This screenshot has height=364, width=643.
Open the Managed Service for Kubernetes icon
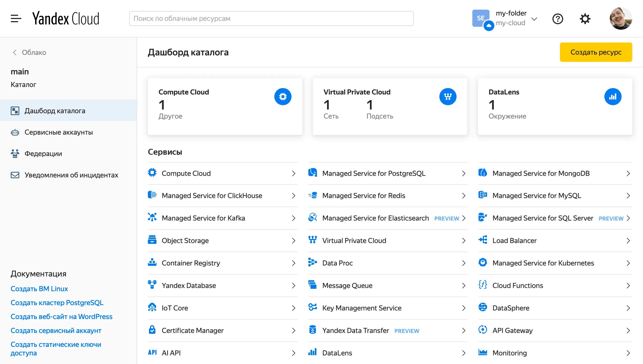point(483,263)
